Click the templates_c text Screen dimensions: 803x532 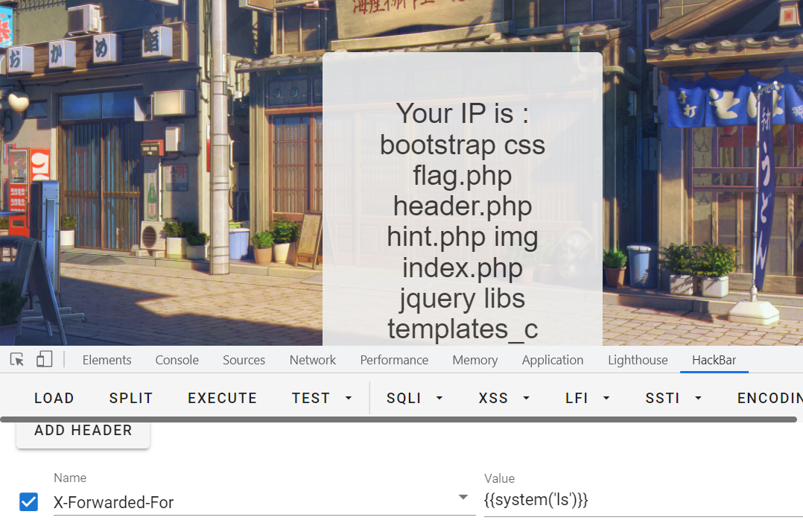point(463,329)
